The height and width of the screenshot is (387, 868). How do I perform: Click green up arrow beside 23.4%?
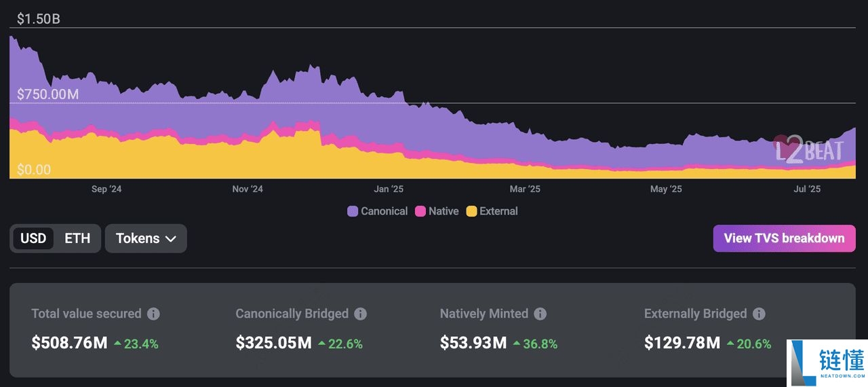point(117,344)
